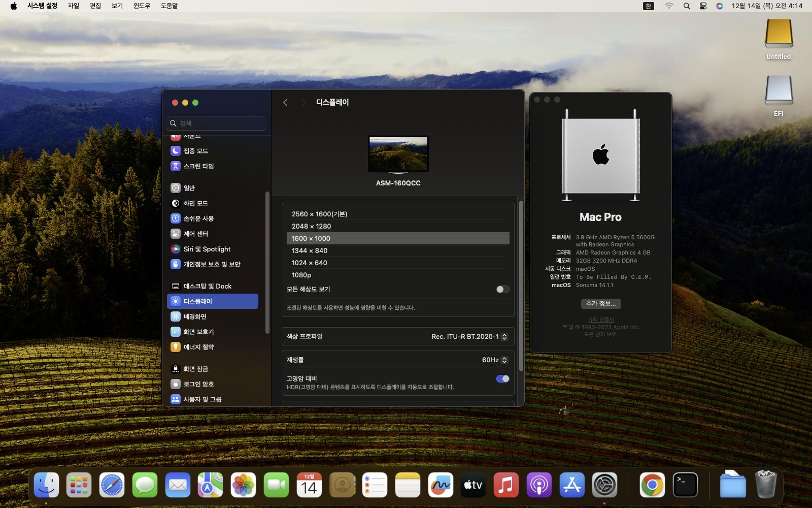
Task: Open the 파일 (File) menu
Action: click(74, 6)
